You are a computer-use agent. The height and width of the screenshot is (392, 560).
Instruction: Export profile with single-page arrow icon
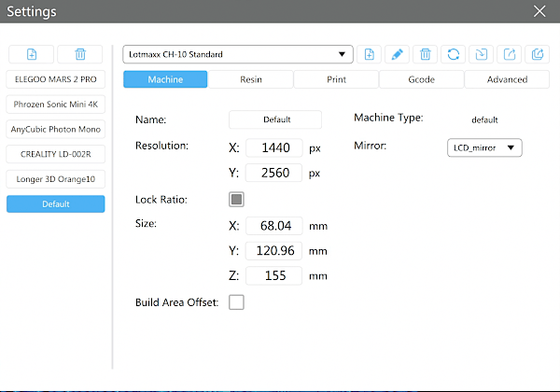[510, 54]
